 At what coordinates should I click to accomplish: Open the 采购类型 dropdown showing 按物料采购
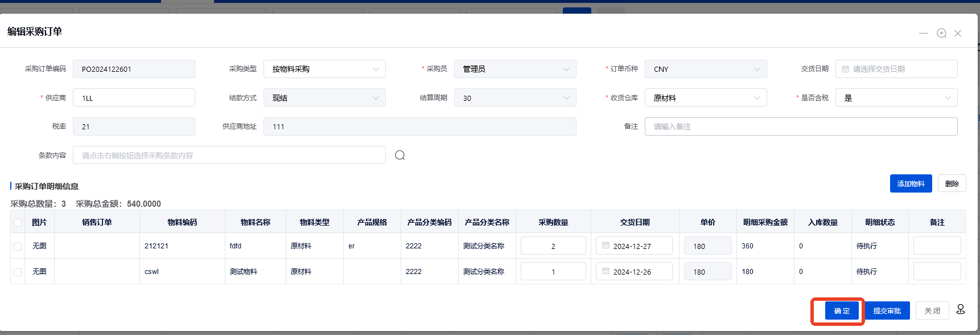324,69
